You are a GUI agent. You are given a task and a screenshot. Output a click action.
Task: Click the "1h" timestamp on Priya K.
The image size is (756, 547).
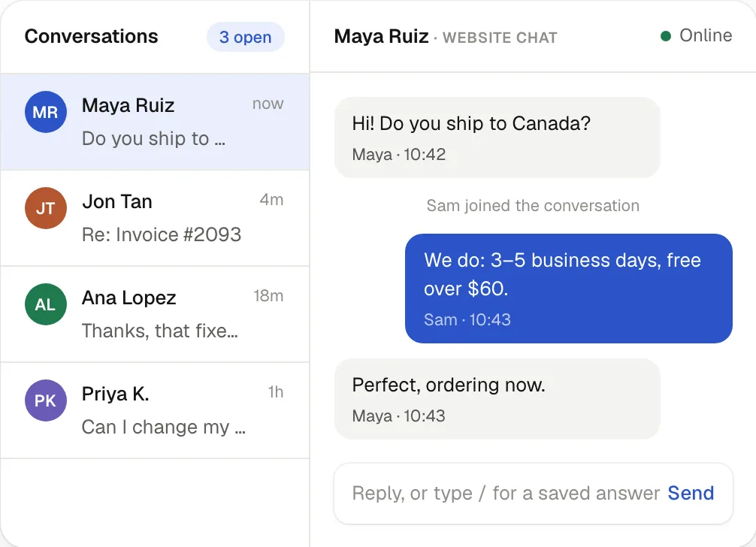coord(276,391)
